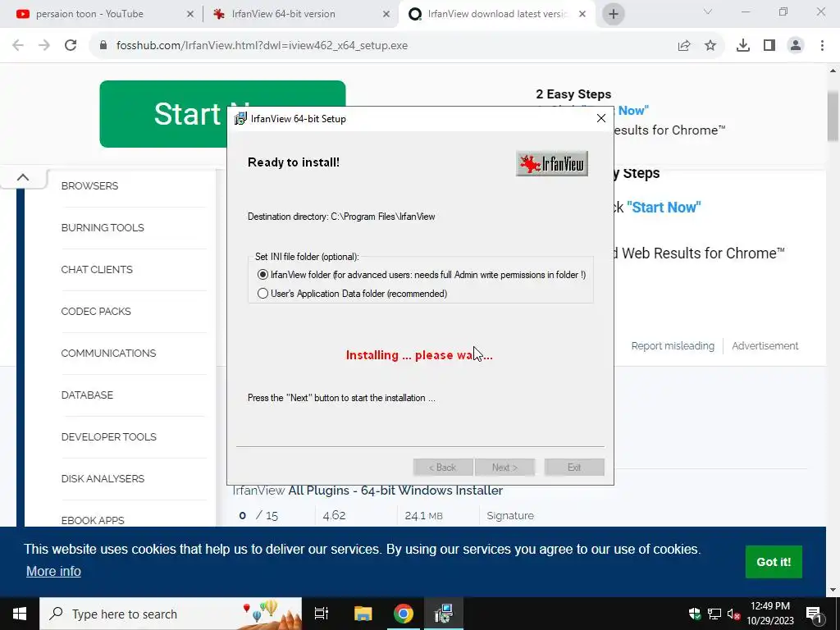Open DEVELOPER TOOLS category
The height and width of the screenshot is (630, 840).
pyautogui.click(x=109, y=436)
